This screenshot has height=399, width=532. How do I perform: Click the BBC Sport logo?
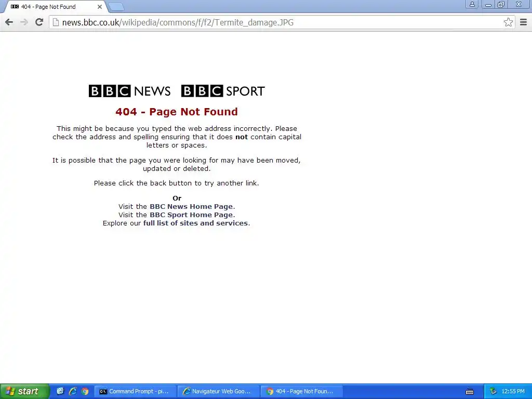click(x=223, y=91)
